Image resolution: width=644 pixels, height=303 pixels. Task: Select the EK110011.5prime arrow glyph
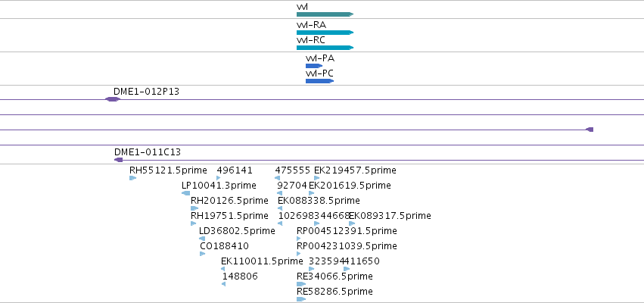click(223, 269)
